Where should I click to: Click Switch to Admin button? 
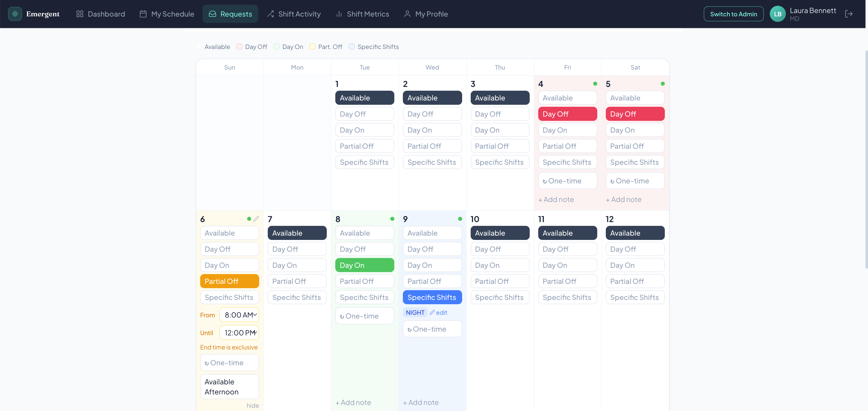coord(733,14)
